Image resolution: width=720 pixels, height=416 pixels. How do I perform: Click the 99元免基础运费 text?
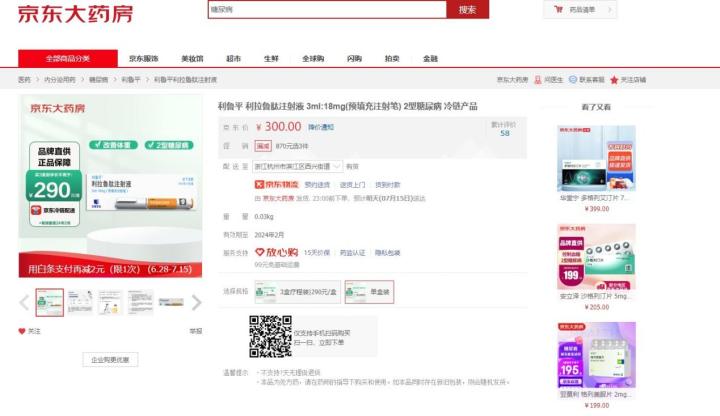pyautogui.click(x=277, y=264)
